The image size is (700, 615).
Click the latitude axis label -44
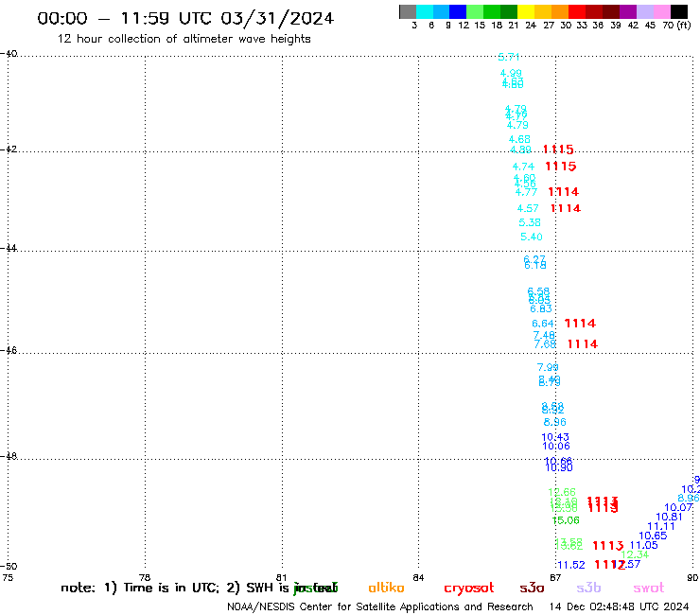[x=9, y=248]
